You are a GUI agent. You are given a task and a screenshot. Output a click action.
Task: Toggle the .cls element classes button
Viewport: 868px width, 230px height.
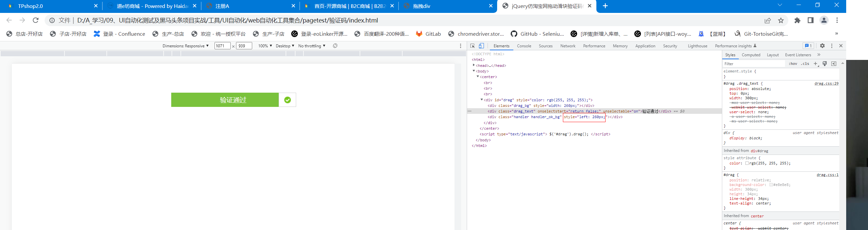tap(805, 64)
